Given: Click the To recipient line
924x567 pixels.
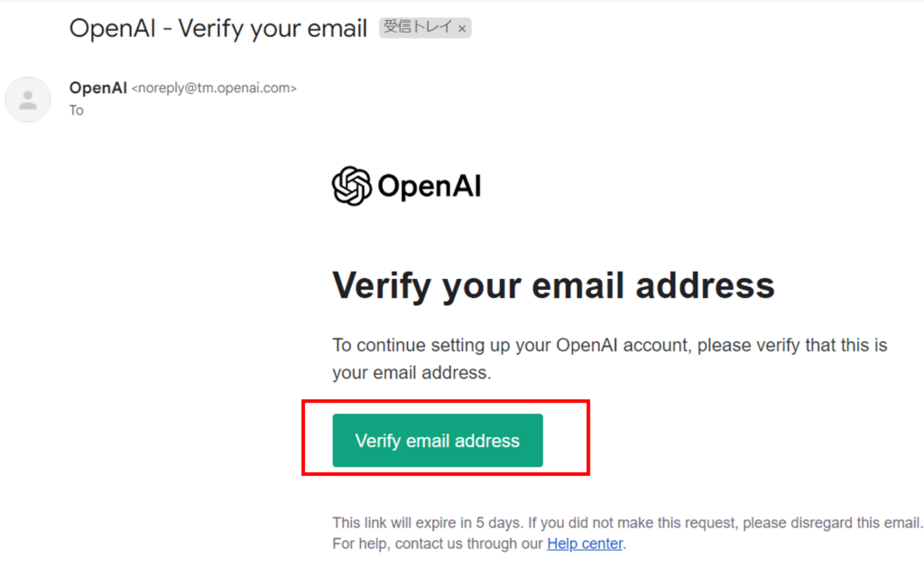Looking at the screenshot, I should point(77,111).
